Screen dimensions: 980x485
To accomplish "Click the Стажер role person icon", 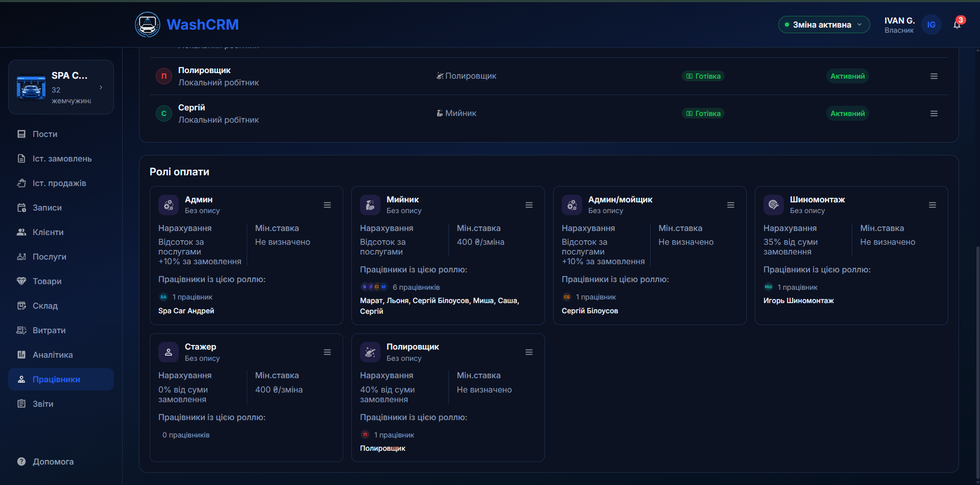I will [x=169, y=352].
